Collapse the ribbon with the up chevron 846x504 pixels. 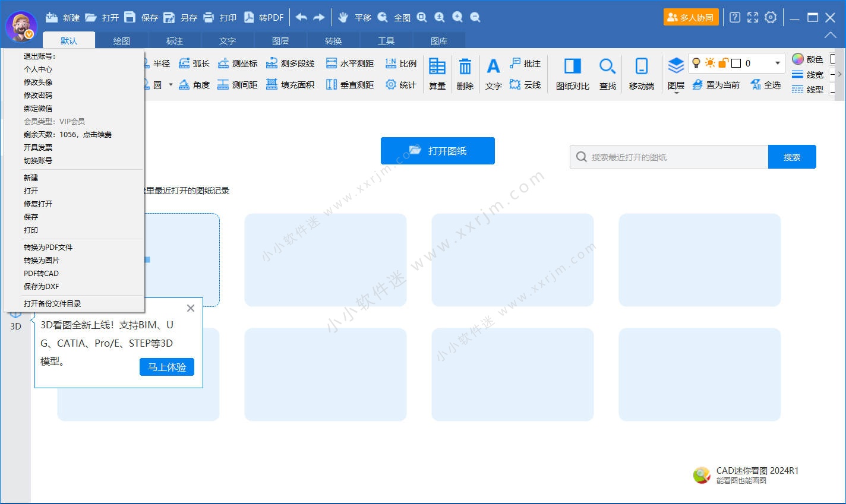830,35
